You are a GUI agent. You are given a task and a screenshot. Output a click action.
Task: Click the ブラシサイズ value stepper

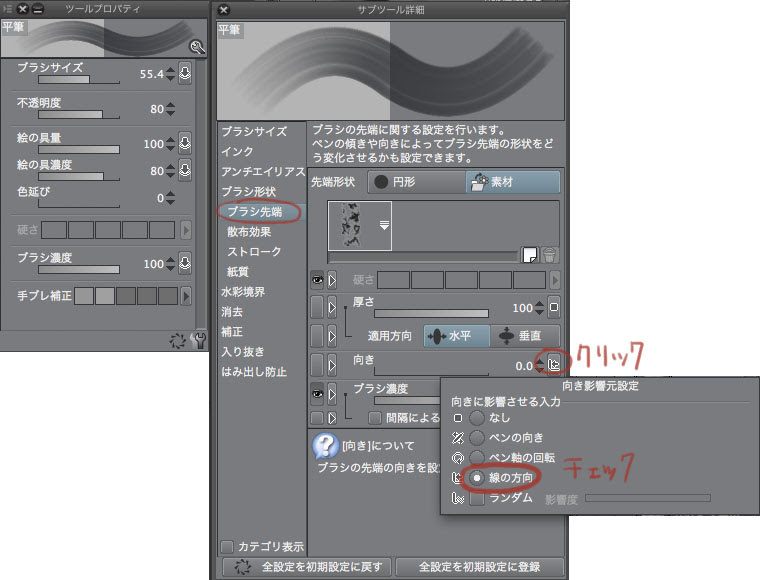[x=170, y=74]
